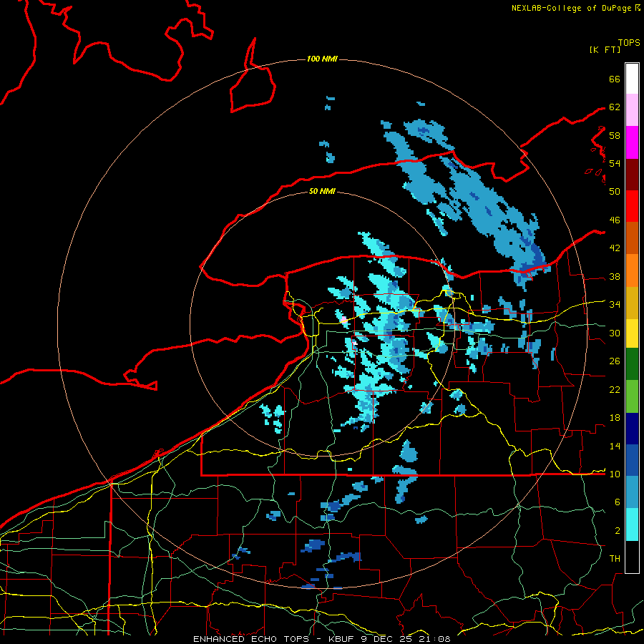This screenshot has height=644, width=644.
Task: Click the 34 legend value
Action: click(x=615, y=305)
